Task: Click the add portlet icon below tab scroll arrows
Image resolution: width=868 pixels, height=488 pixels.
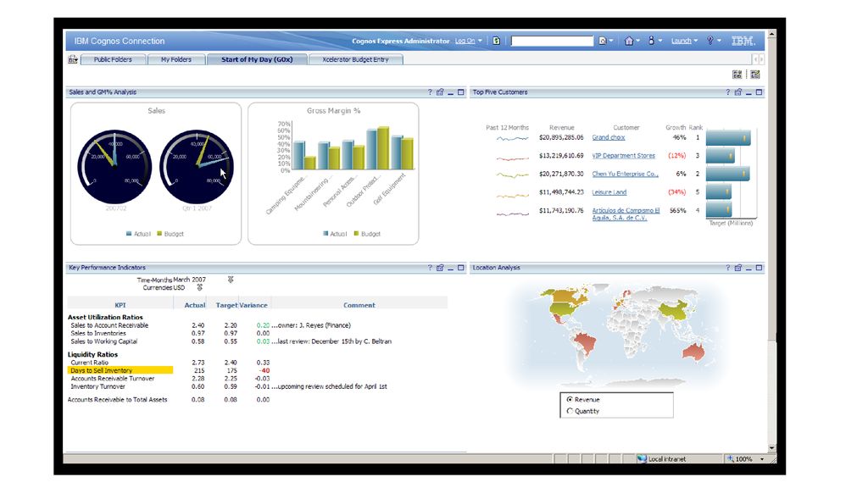Action: coord(737,75)
